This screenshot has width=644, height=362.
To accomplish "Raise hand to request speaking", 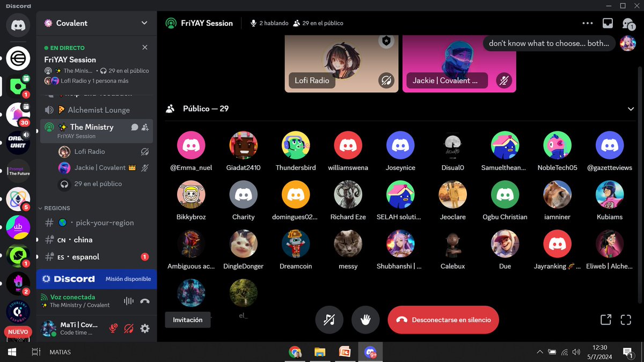I will 365,320.
